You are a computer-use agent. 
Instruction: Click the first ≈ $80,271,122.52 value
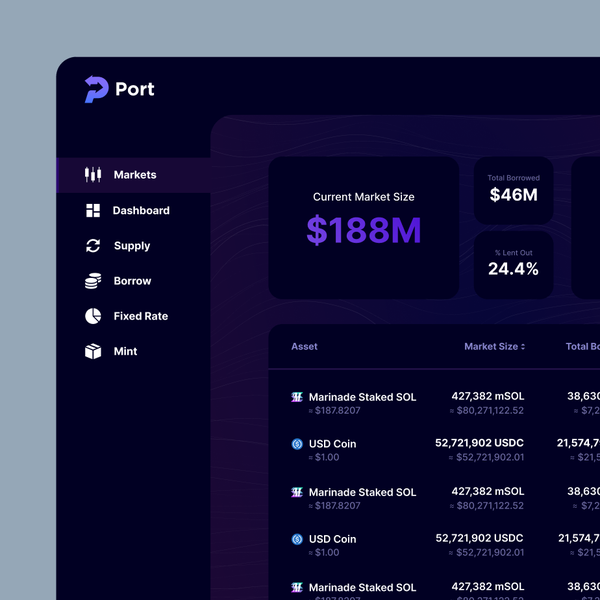tap(487, 411)
